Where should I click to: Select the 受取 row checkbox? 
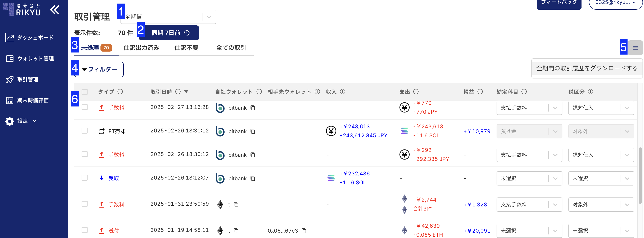pyautogui.click(x=85, y=177)
